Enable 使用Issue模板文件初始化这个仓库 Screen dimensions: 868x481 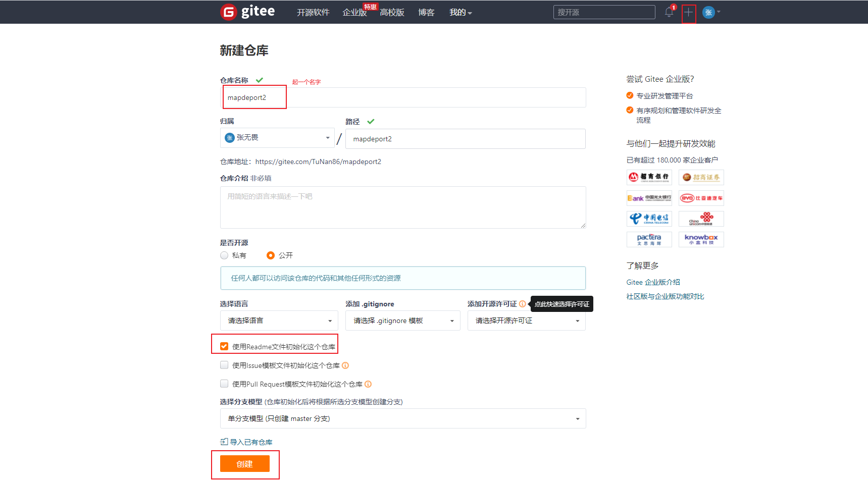[x=224, y=364]
